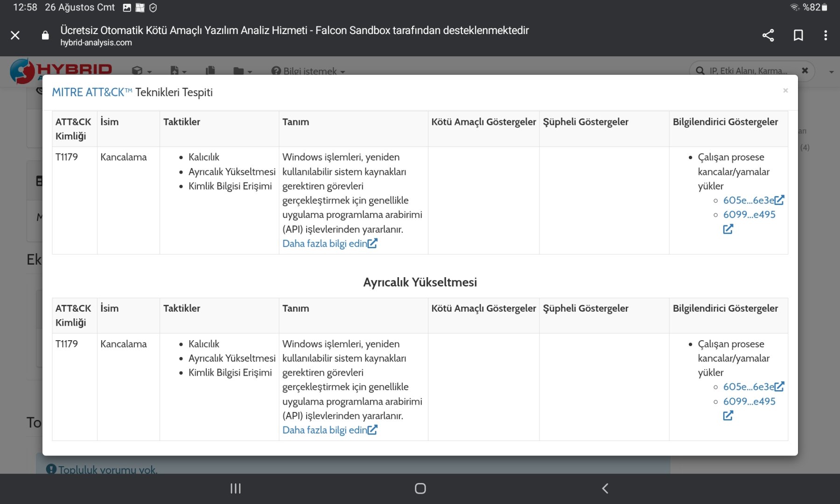This screenshot has width=840, height=504.
Task: Close the browser tab with X icon
Action: coord(15,35)
